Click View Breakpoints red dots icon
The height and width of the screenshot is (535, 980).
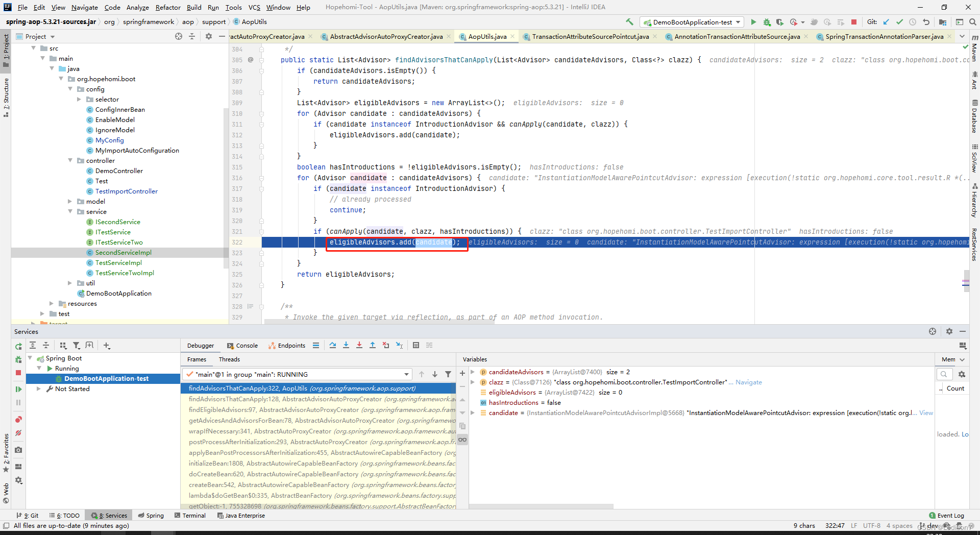coord(18,420)
